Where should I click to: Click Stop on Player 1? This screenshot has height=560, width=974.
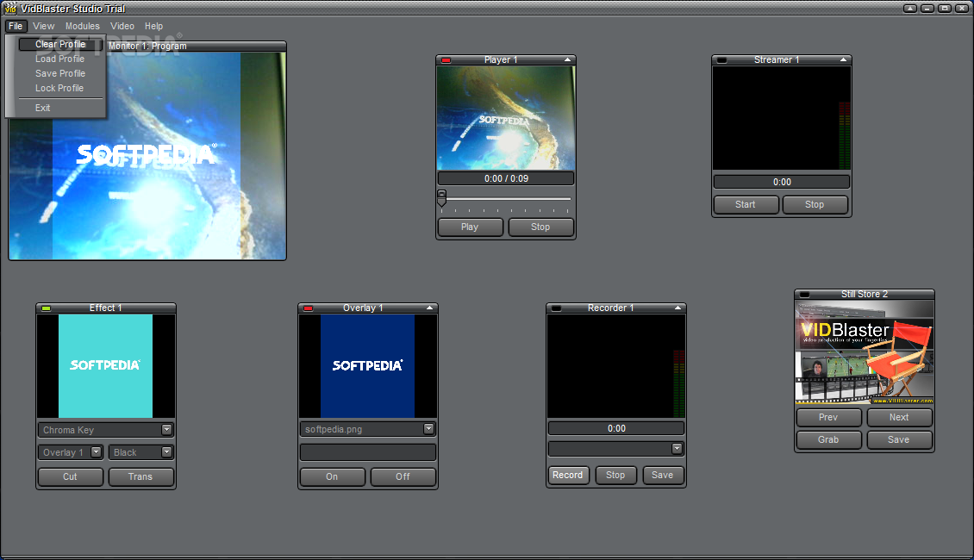540,227
